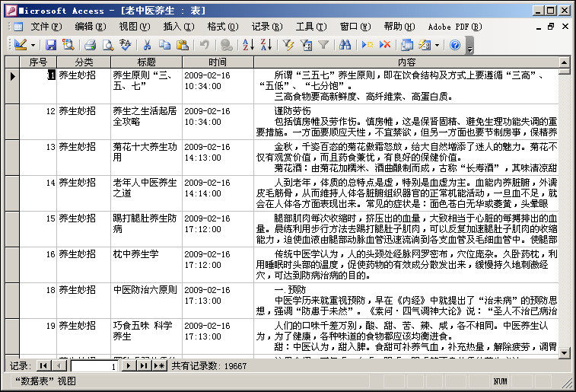Image resolution: width=576 pixels, height=392 pixels.
Task: Select the 序号 column header
Action: [38, 62]
